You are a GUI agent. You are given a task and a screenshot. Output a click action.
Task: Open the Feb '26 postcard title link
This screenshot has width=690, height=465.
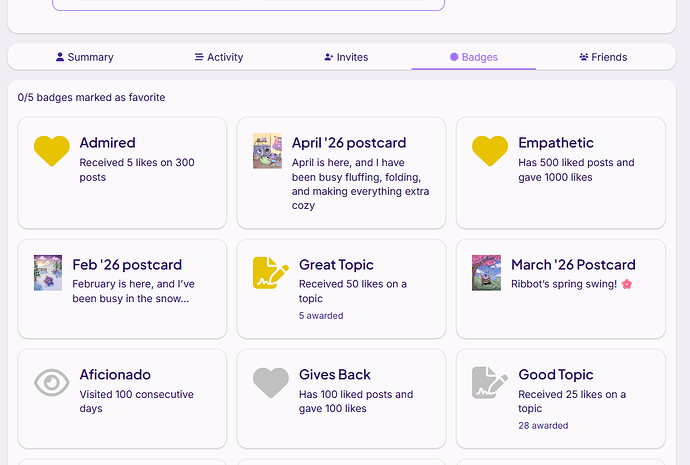coord(127,265)
